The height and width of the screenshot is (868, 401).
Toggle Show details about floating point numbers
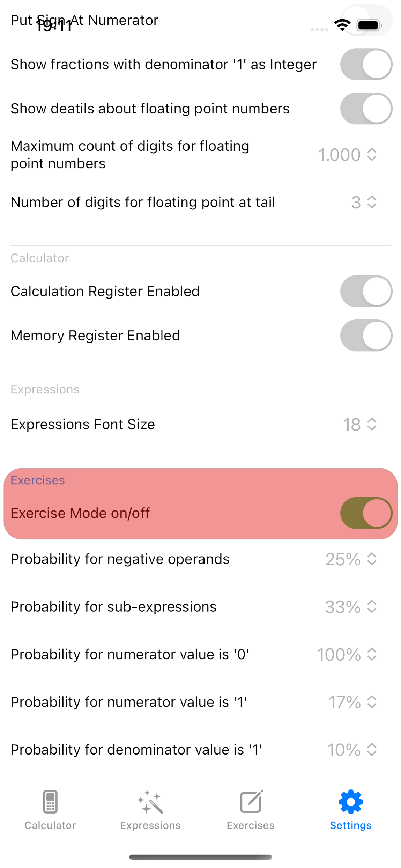366,109
